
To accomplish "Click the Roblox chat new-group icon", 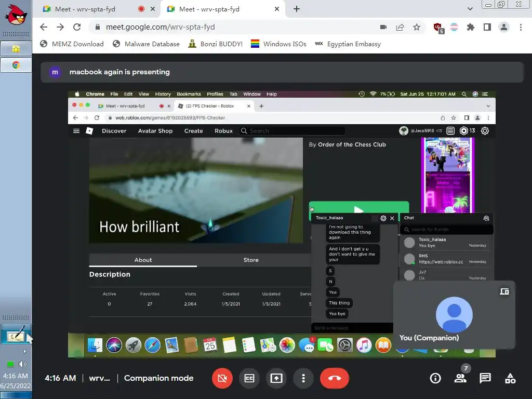I will (x=486, y=218).
